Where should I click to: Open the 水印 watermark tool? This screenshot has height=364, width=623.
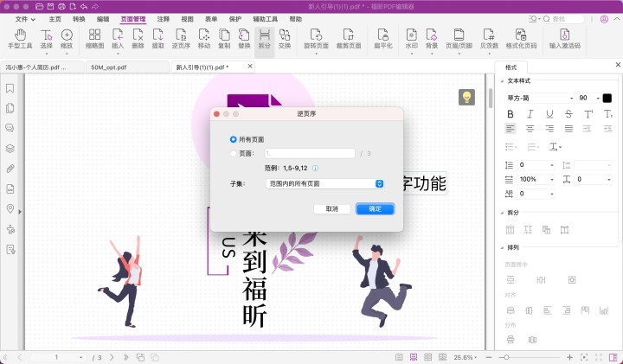[x=412, y=38]
